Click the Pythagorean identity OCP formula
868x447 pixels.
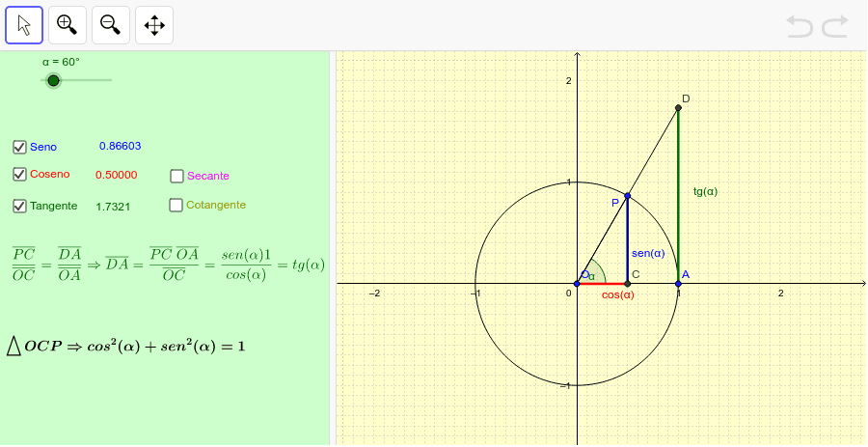[x=126, y=347]
